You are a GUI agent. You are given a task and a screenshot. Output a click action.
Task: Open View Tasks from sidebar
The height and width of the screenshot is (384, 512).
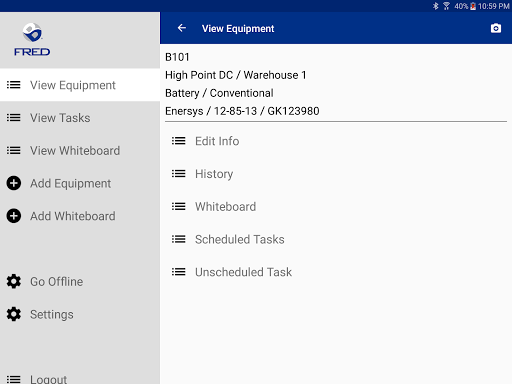point(80,118)
